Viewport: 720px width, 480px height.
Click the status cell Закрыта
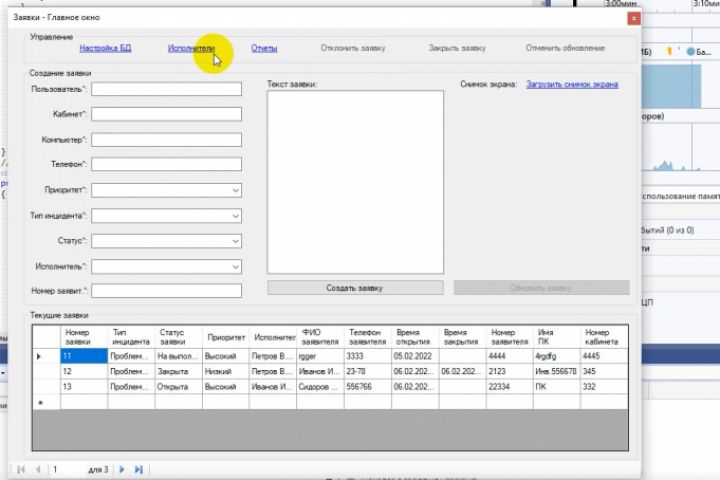coord(179,371)
